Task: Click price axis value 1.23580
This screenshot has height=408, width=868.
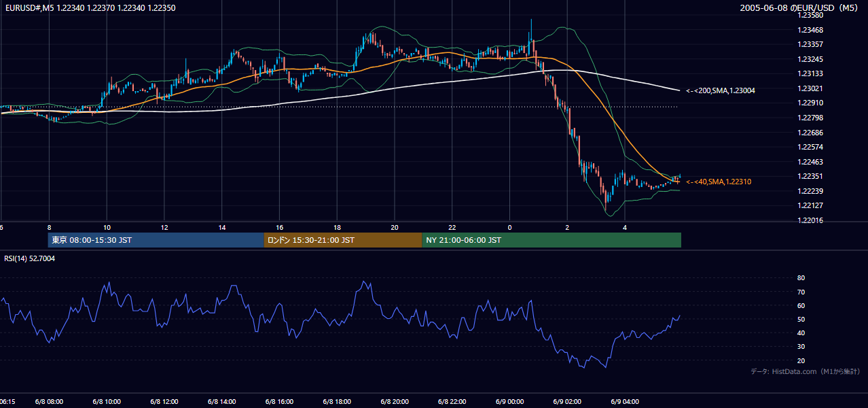Action: click(810, 15)
